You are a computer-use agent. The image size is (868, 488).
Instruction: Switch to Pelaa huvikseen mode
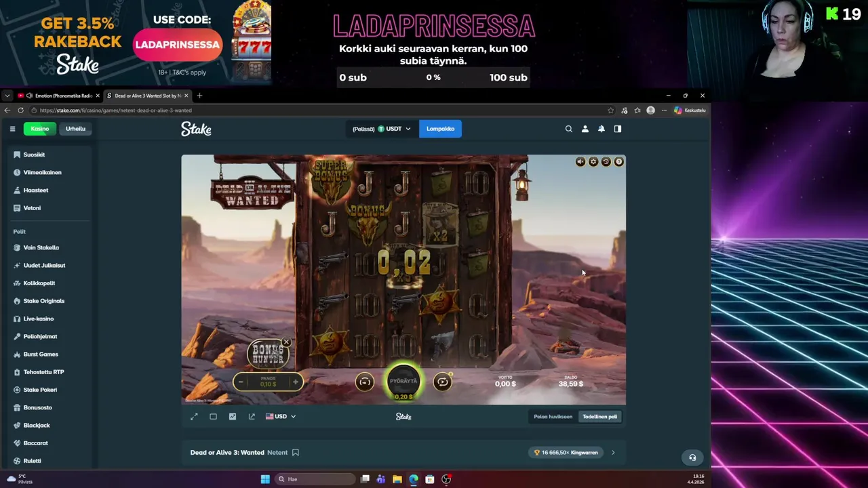click(x=553, y=417)
